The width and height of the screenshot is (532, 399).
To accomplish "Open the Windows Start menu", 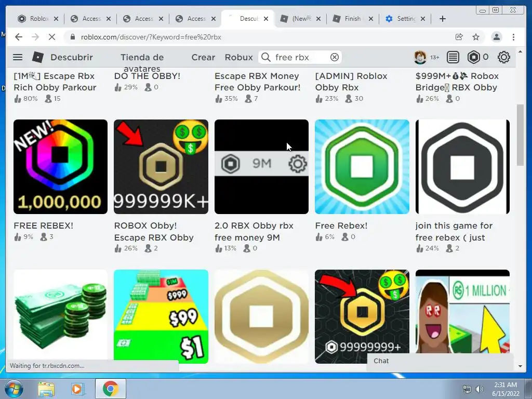I will point(14,389).
